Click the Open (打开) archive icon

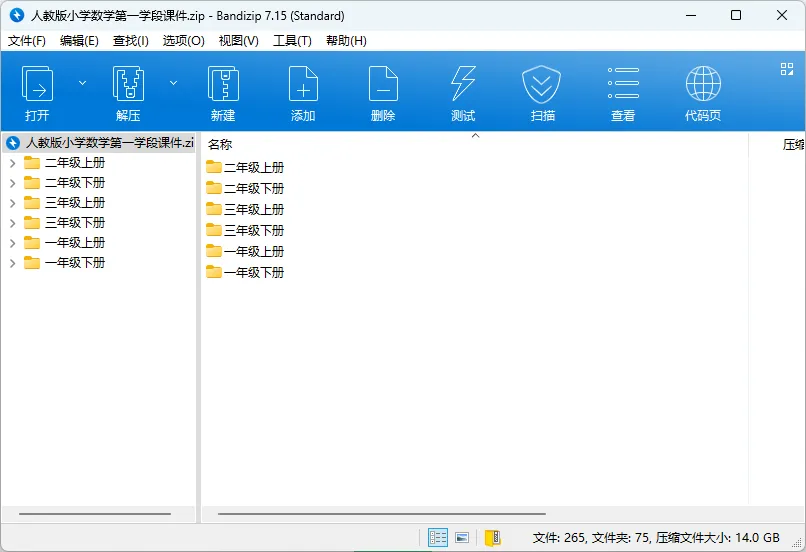pos(37,84)
